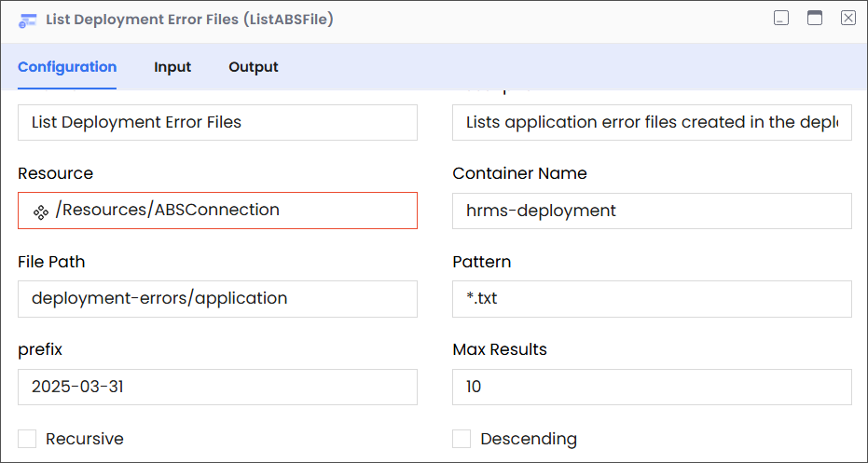This screenshot has height=463, width=868.
Task: Click the dialog title 'List Deployment Error Files (ListABSFile)'
Action: [x=190, y=20]
